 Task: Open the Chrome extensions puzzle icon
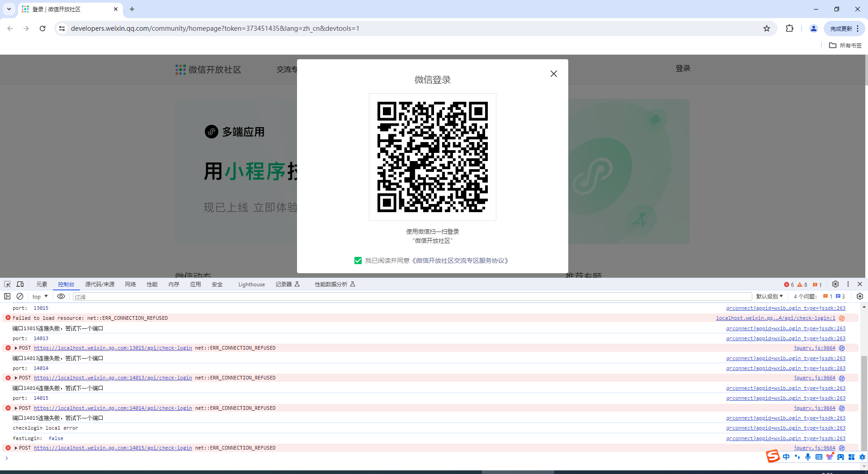(789, 28)
